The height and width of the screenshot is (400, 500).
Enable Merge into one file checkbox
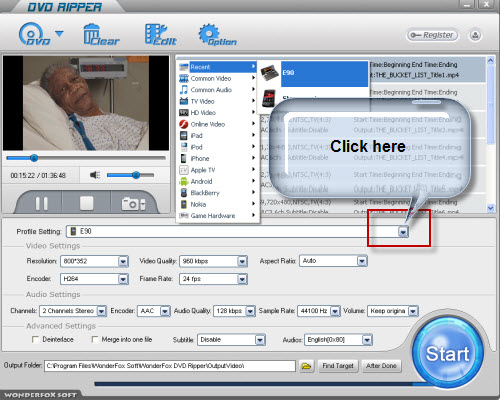tap(95, 339)
